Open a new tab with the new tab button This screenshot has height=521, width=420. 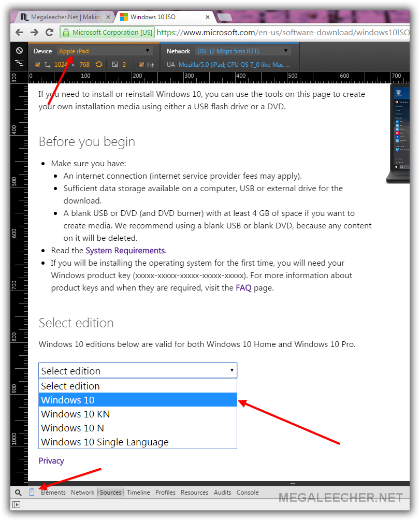pos(224,17)
